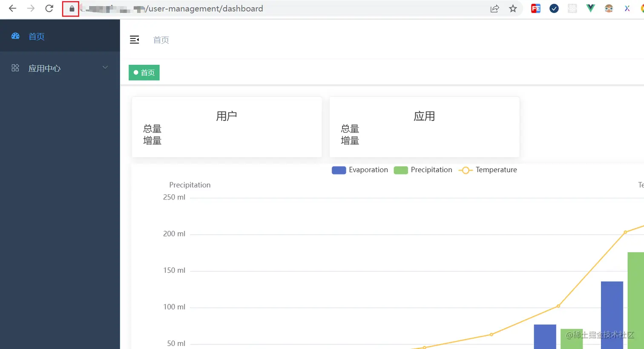Open 首页 in the left sidebar

tap(60, 36)
